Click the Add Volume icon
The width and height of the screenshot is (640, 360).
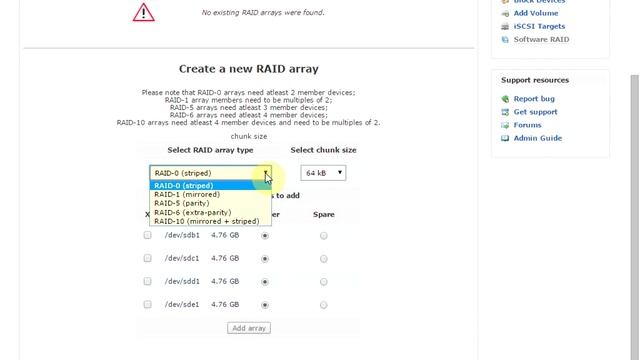pyautogui.click(x=505, y=13)
